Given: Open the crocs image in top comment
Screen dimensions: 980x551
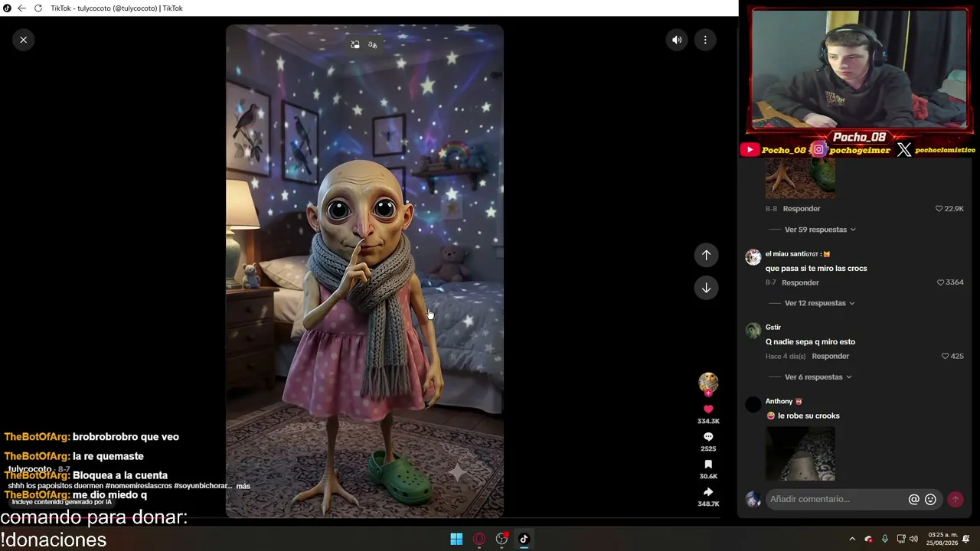Looking at the screenshot, I should (800, 180).
